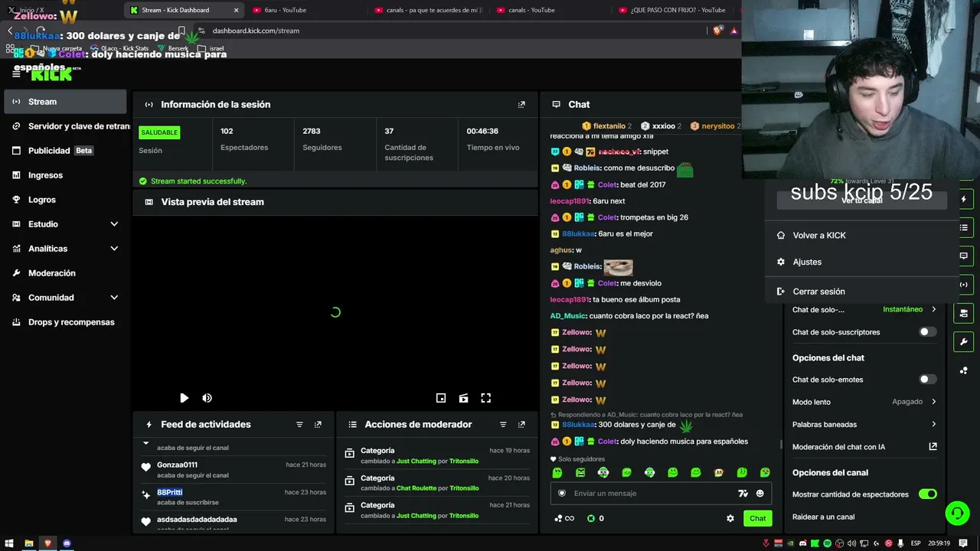Go to the Publicidad Beta section
Screen dimensions: 980x551
65,151
